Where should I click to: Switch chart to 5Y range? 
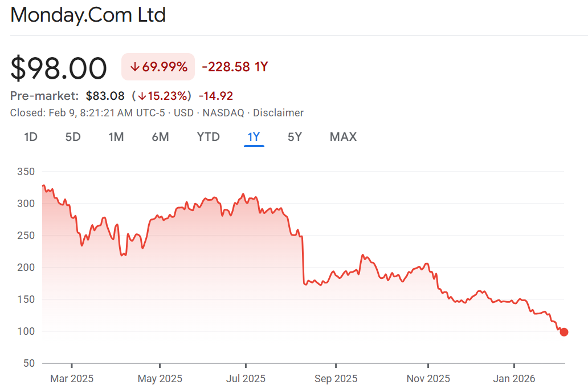(295, 137)
